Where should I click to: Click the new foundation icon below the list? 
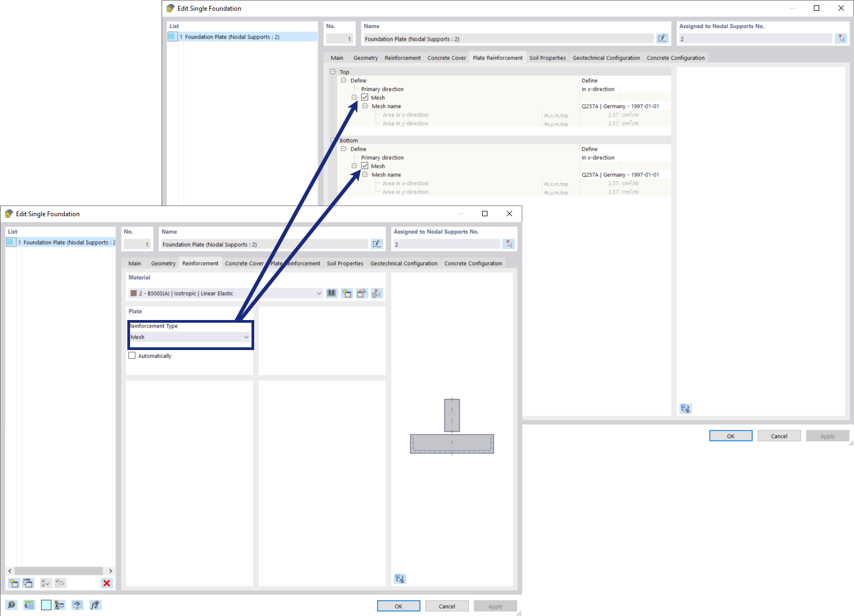[x=13, y=583]
